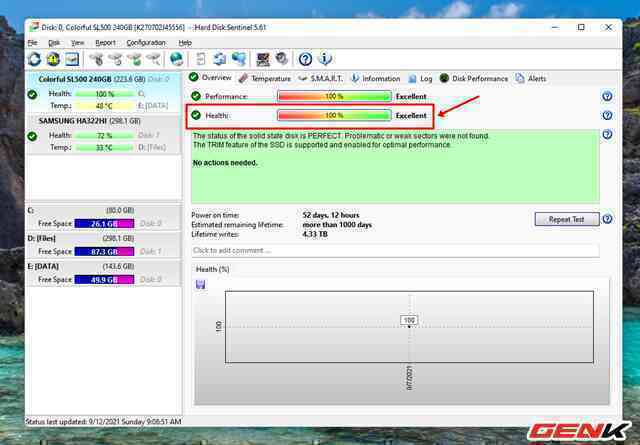Select the C: partition row

click(x=103, y=217)
